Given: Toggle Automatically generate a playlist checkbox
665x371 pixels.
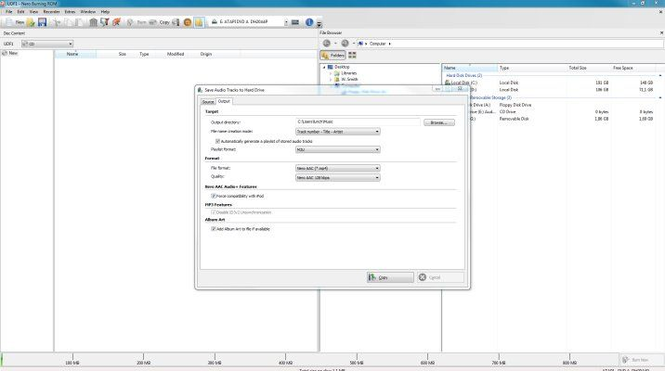Looking at the screenshot, I should tap(218, 141).
